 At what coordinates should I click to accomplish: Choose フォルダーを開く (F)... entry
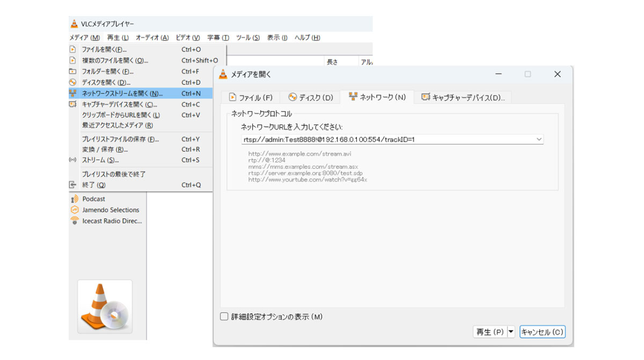(x=141, y=71)
